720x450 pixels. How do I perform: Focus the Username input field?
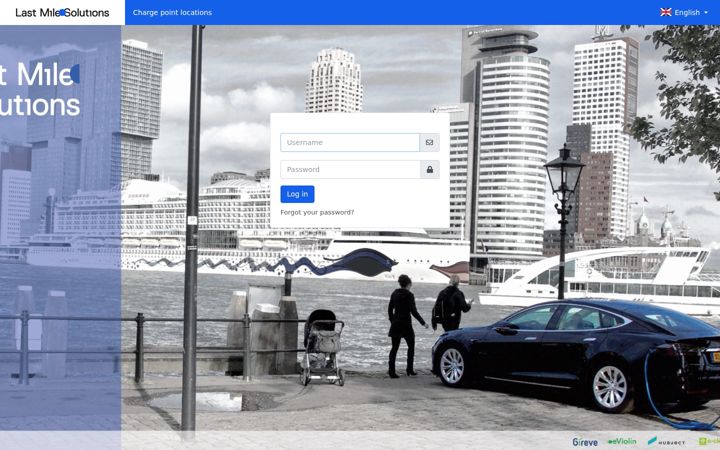click(350, 142)
